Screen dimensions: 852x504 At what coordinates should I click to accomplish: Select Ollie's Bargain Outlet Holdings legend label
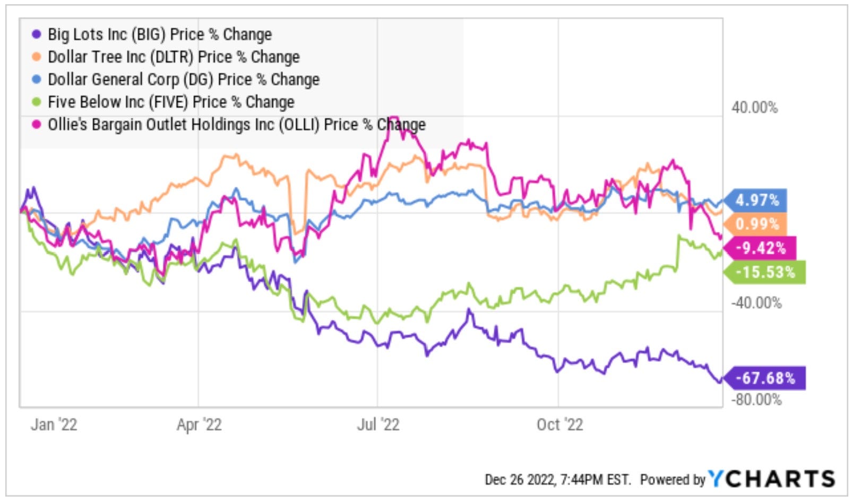[x=237, y=125]
